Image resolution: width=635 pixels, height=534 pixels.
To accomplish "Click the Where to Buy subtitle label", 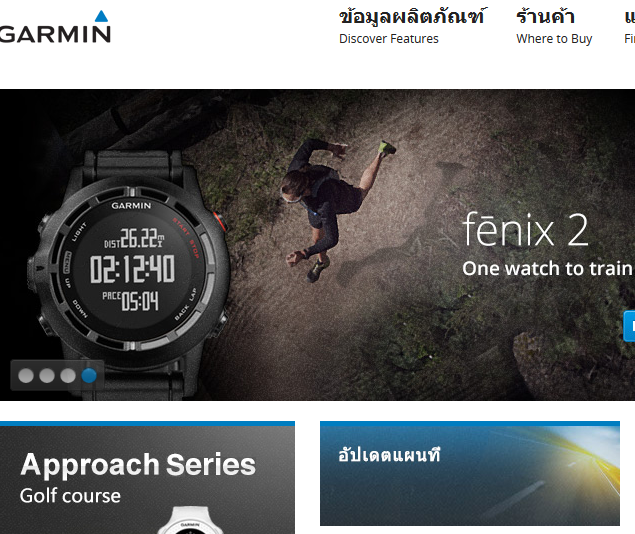I will coord(554,39).
